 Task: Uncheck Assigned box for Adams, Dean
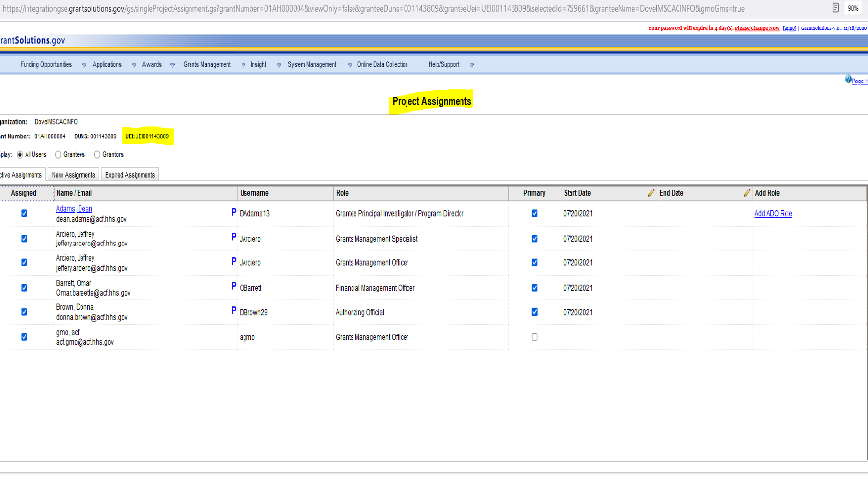pyautogui.click(x=24, y=213)
